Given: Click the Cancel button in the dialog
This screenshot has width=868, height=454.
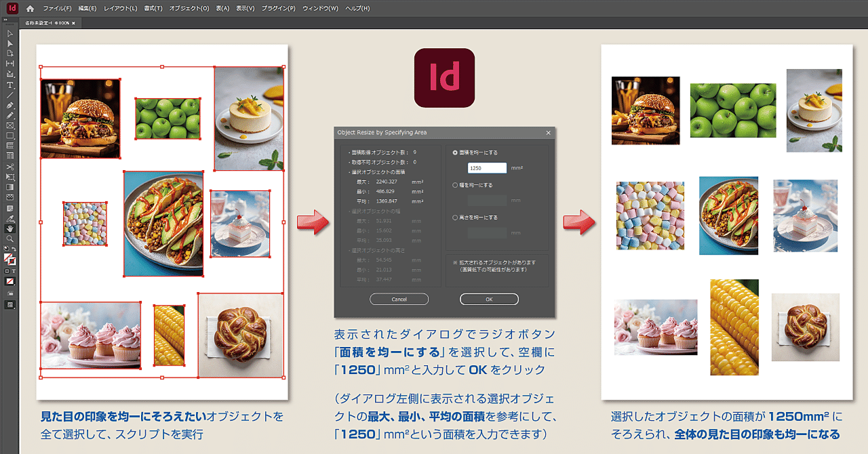Looking at the screenshot, I should tap(399, 299).
